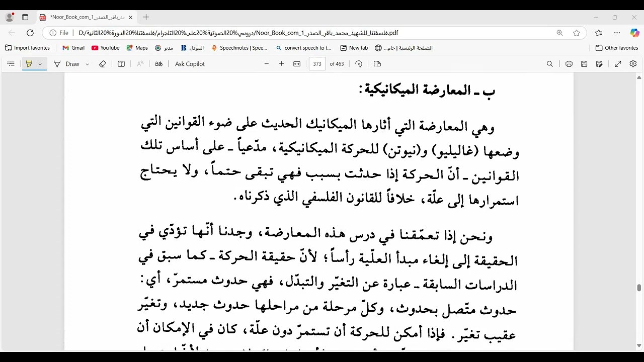This screenshot has width=644, height=362.
Task: Open the Gmail bookmark
Action: [x=73, y=48]
